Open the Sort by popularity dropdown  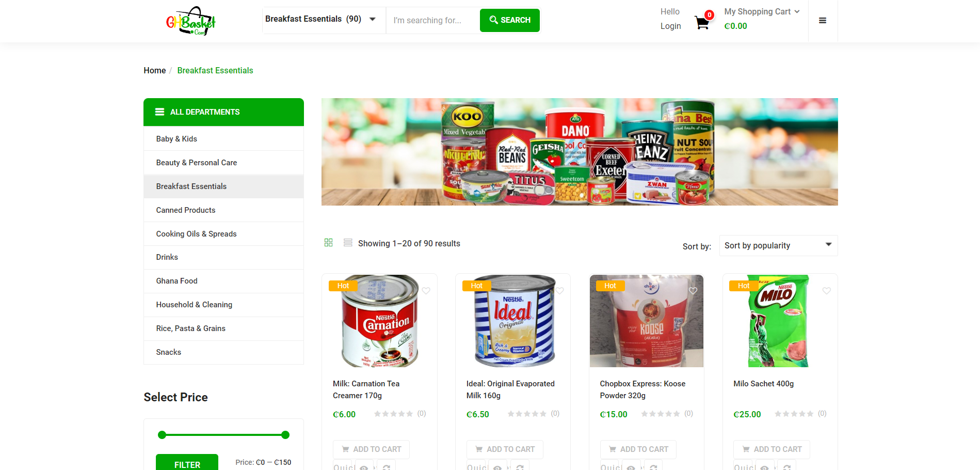[778, 245]
